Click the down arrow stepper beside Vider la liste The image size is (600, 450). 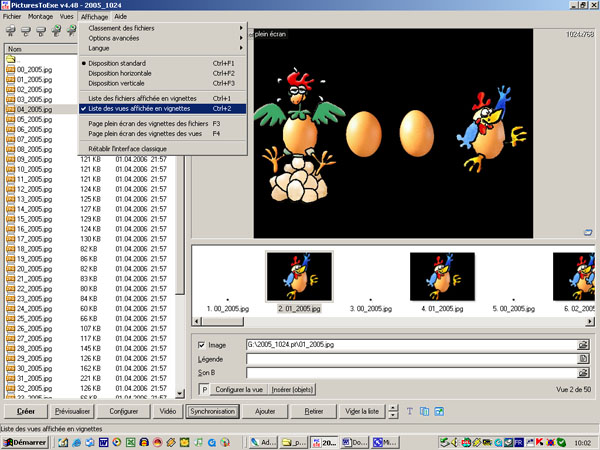[393, 415]
